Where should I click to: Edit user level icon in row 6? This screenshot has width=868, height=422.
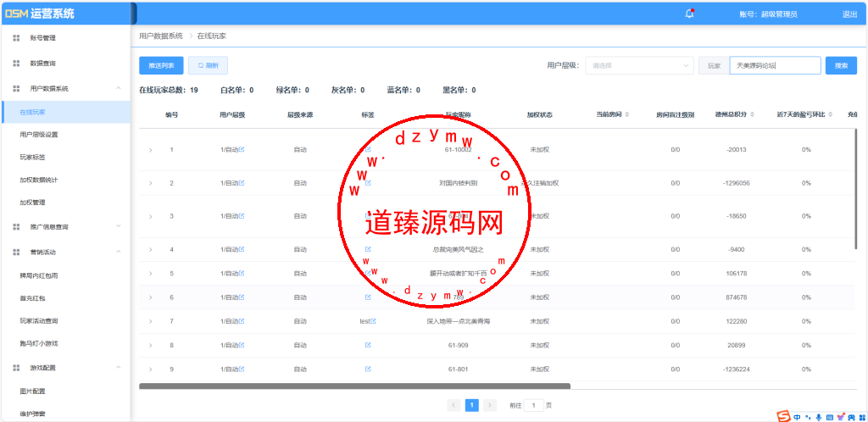pos(242,297)
